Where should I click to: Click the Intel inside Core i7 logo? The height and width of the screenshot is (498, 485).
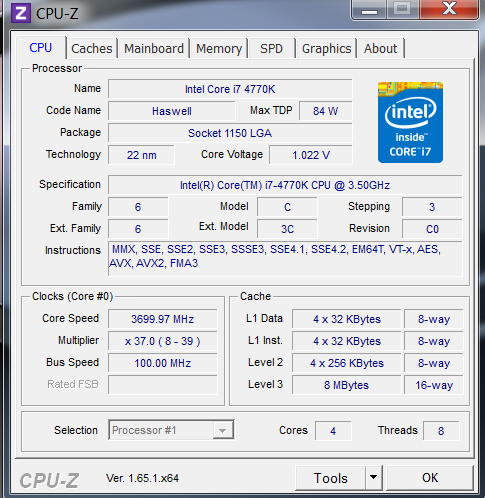(410, 122)
